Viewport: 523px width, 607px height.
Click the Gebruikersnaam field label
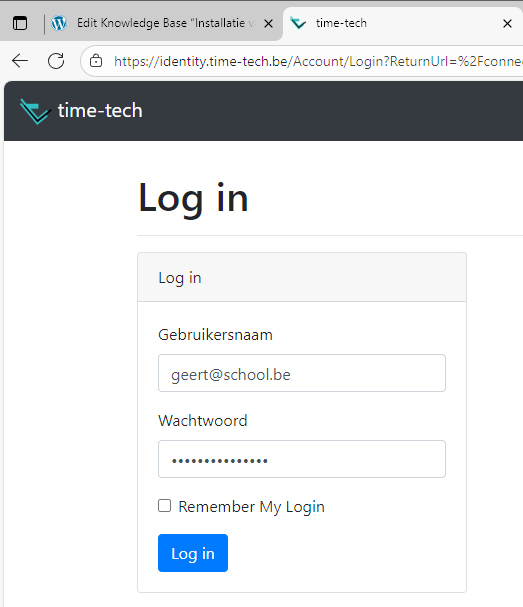216,335
